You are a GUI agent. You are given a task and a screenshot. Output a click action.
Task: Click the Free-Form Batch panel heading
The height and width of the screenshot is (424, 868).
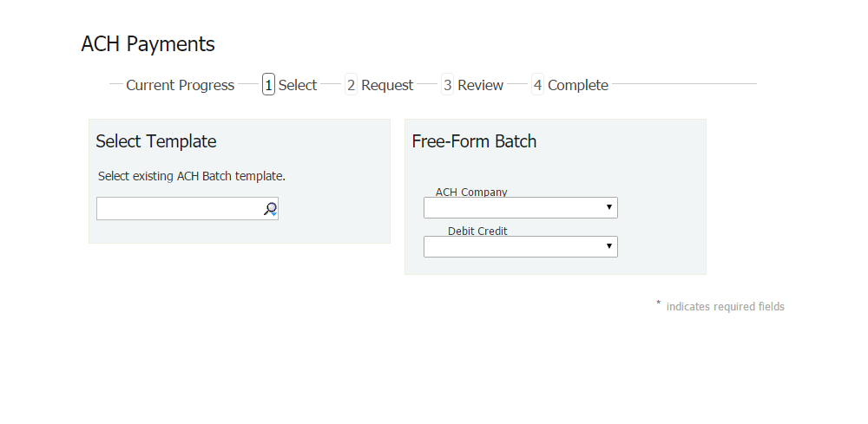(474, 141)
